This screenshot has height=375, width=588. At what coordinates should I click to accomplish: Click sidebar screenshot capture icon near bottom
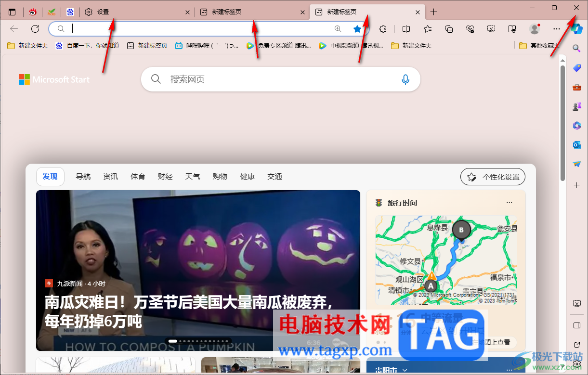pyautogui.click(x=576, y=304)
